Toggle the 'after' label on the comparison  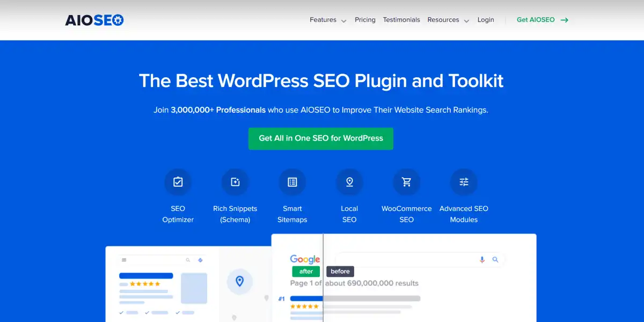point(305,271)
